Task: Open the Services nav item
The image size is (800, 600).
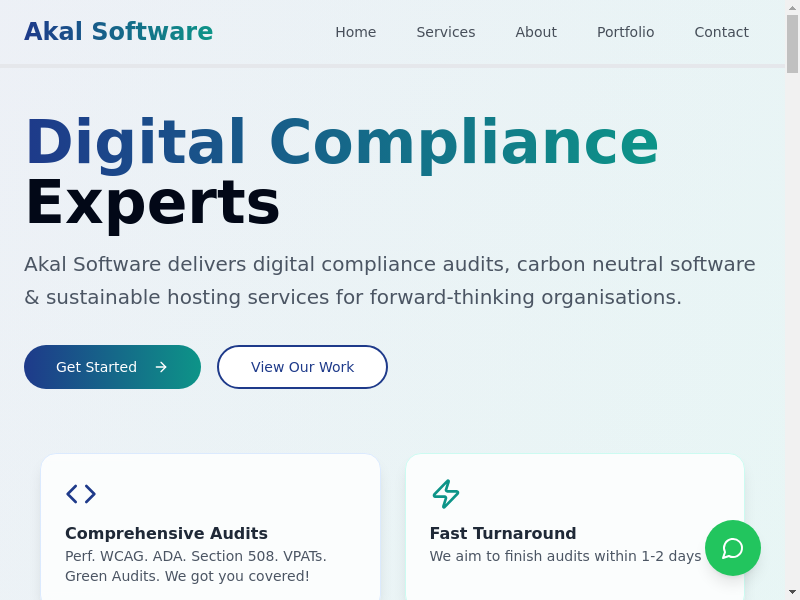Action: pyautogui.click(x=445, y=32)
